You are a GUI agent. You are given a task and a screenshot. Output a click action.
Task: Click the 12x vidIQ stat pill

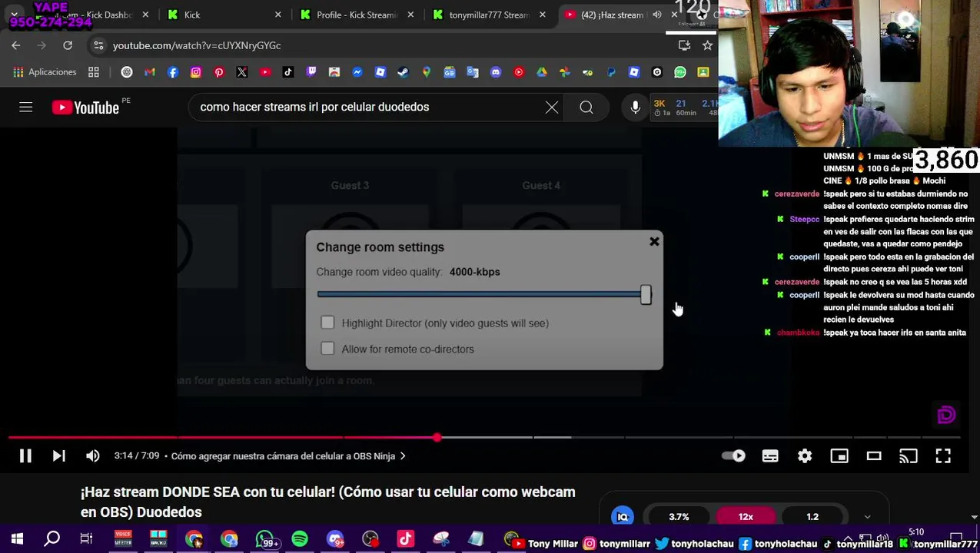coord(746,517)
